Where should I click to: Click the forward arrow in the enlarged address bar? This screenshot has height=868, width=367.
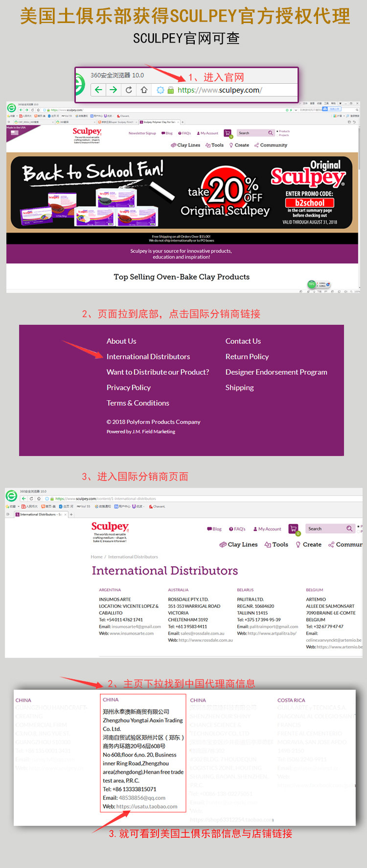(x=114, y=90)
